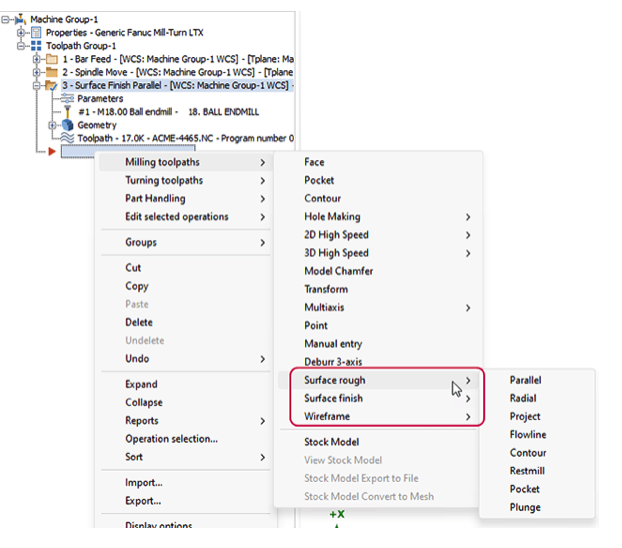This screenshot has height=548, width=622.
Task: Click the Toolpath wave icon
Action: [x=68, y=138]
